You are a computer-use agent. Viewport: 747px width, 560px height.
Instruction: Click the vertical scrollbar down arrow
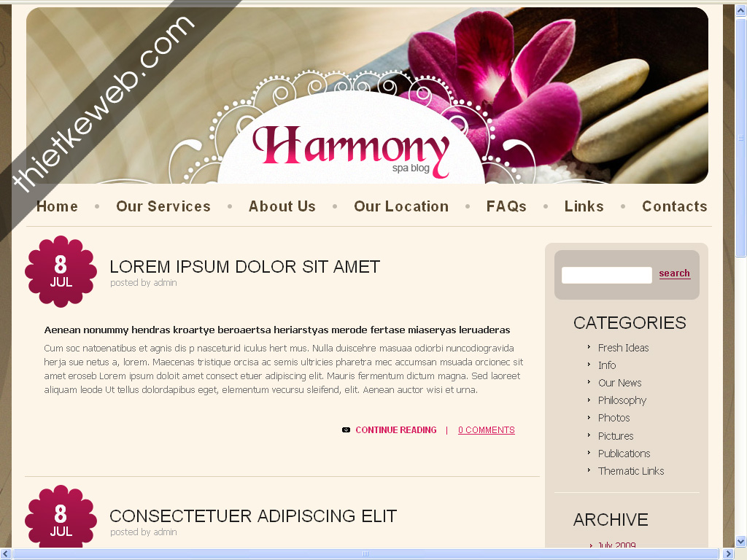pos(741,542)
